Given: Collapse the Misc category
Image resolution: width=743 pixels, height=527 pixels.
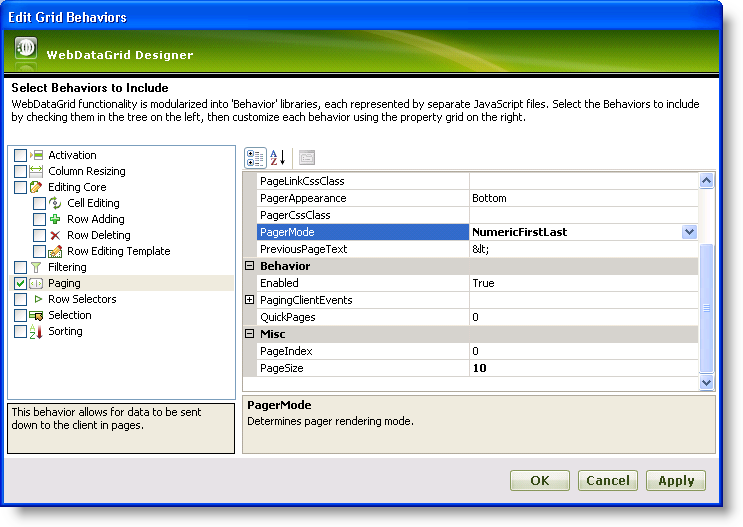Looking at the screenshot, I should coord(250,334).
